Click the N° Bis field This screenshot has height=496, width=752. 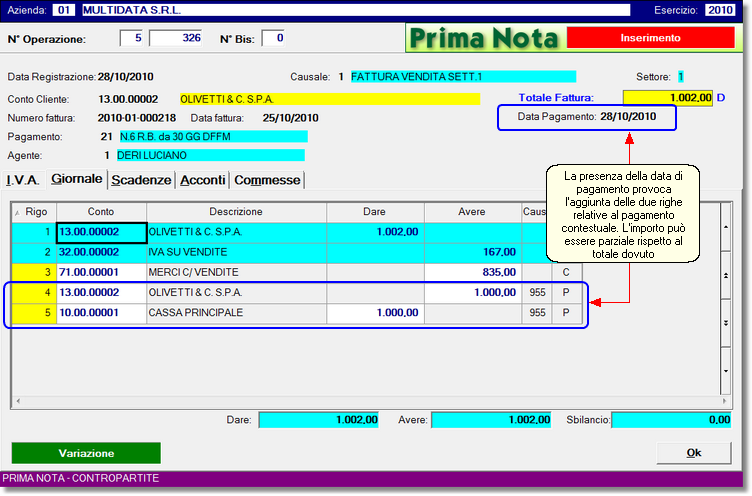point(273,38)
